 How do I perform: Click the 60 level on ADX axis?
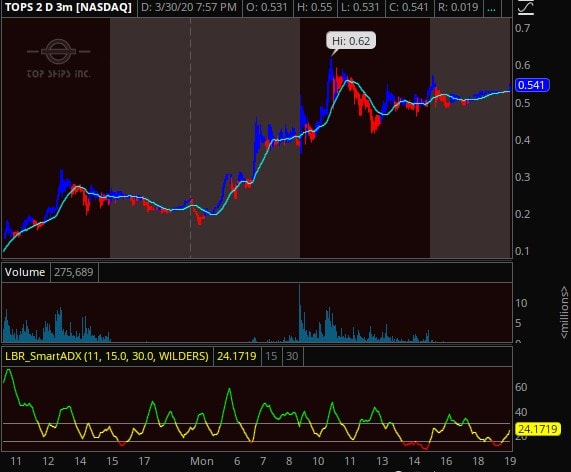tap(521, 387)
